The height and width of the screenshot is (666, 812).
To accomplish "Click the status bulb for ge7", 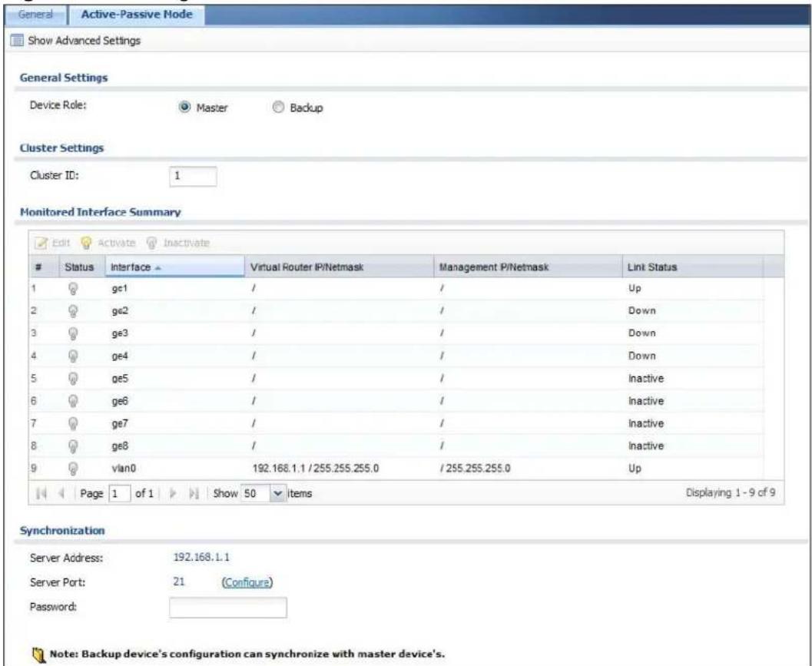I will 73,423.
